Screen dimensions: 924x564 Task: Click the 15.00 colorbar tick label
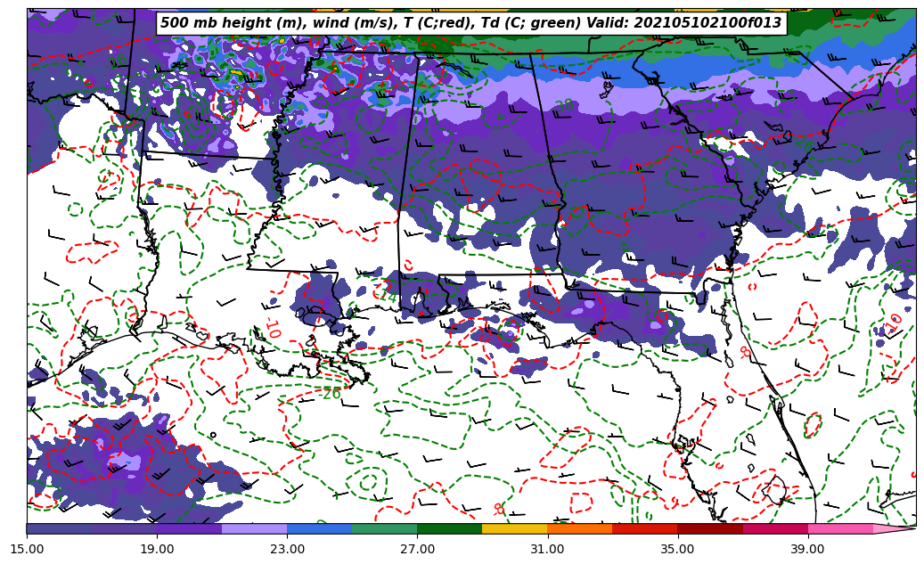27,549
